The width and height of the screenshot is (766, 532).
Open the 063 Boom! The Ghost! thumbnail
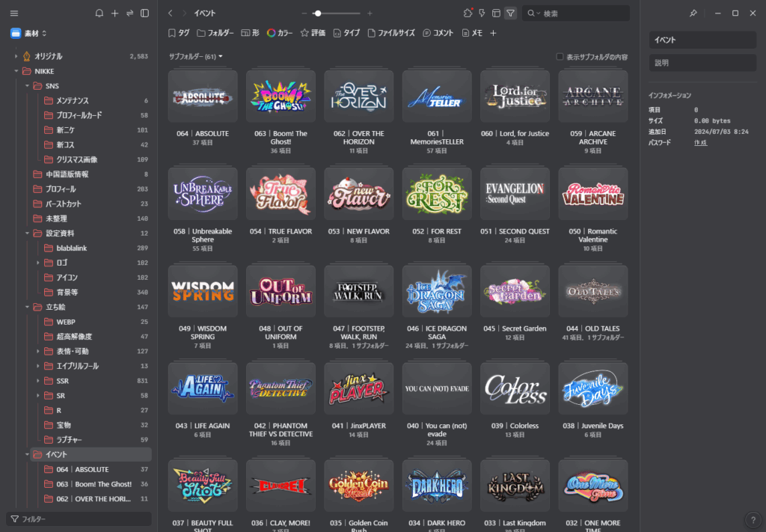coord(281,97)
